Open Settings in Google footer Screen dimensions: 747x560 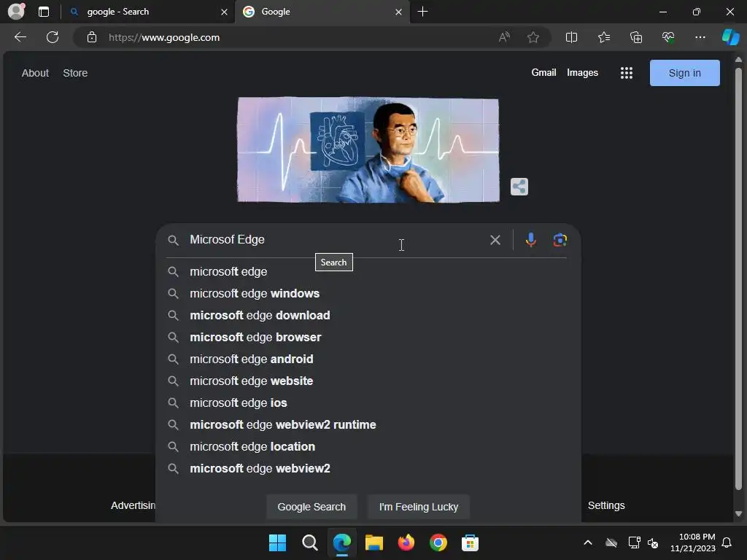pyautogui.click(x=606, y=505)
